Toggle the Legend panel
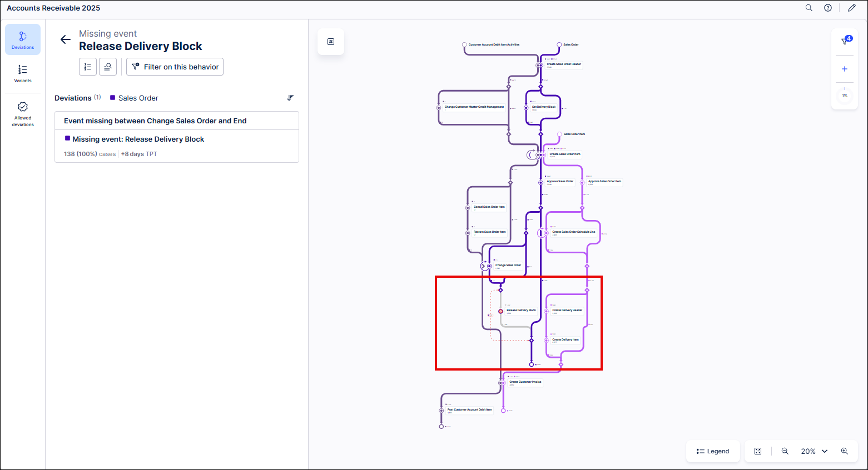 click(713, 451)
